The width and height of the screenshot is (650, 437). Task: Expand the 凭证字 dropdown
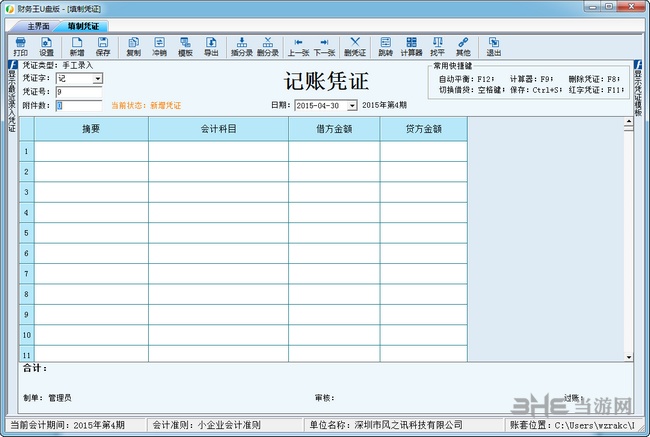coord(98,78)
